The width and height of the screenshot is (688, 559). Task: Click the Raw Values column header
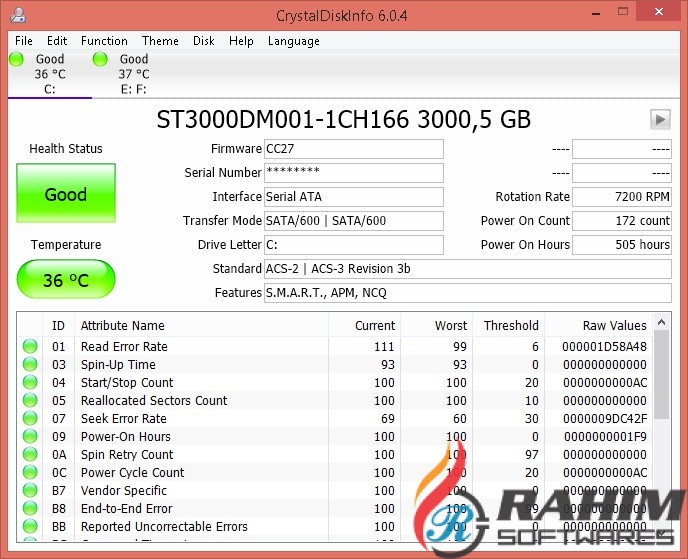[x=614, y=325]
